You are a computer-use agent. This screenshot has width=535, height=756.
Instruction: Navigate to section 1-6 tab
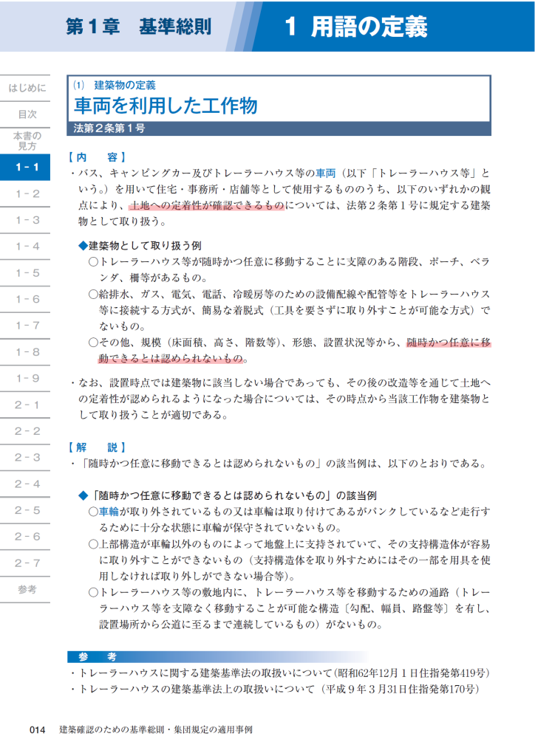click(x=26, y=300)
